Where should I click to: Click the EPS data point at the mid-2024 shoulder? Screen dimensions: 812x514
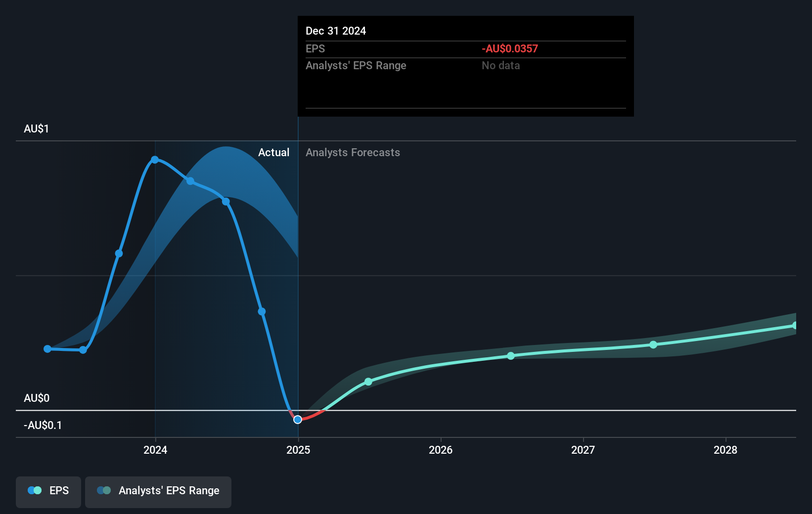click(x=226, y=202)
